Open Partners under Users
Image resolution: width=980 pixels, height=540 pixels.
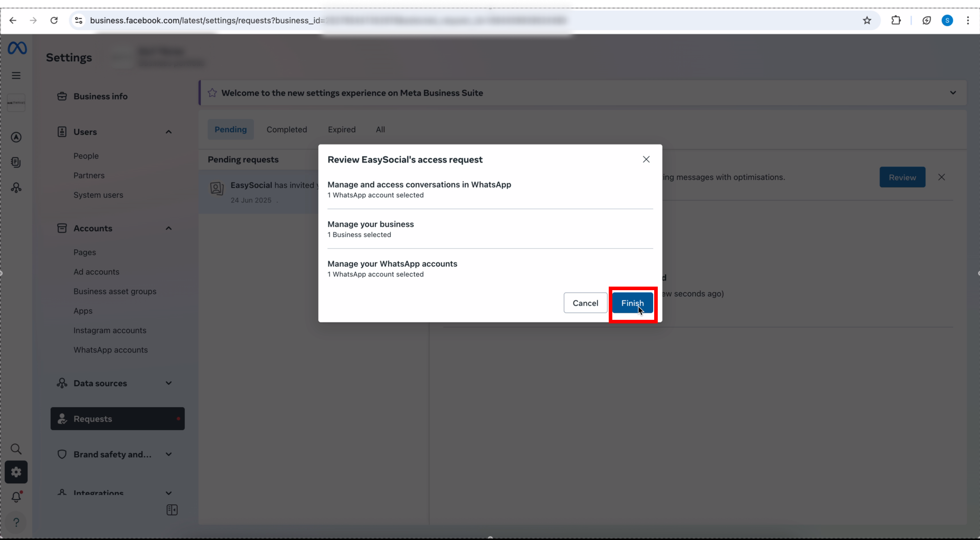pos(89,175)
